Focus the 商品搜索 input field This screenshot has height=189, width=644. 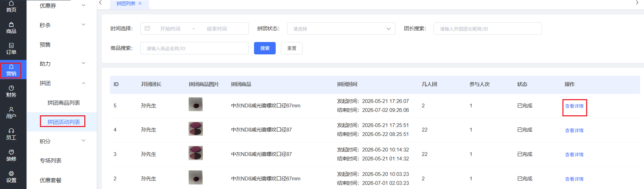pyautogui.click(x=194, y=48)
